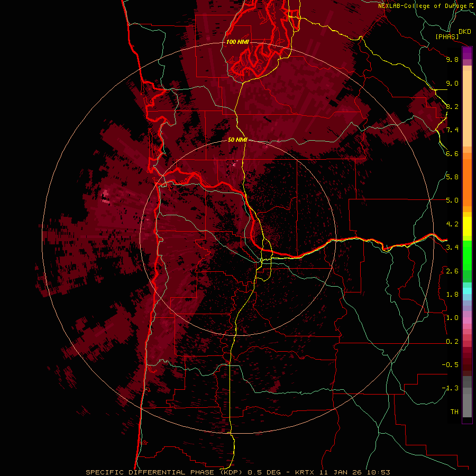Click the 9.8 value on the color scale
Viewport: 476px width, 476px height.
point(452,59)
